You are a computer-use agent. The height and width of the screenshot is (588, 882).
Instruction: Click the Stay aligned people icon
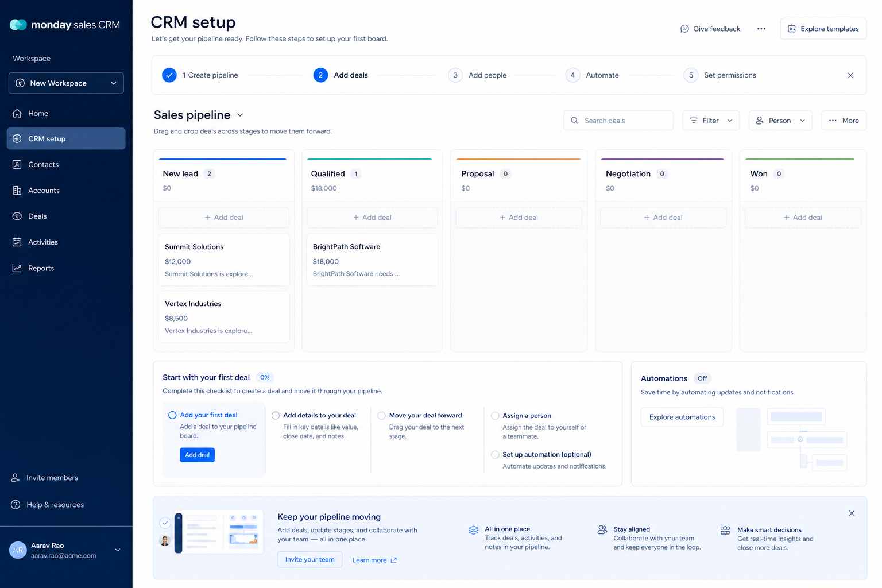click(x=602, y=529)
